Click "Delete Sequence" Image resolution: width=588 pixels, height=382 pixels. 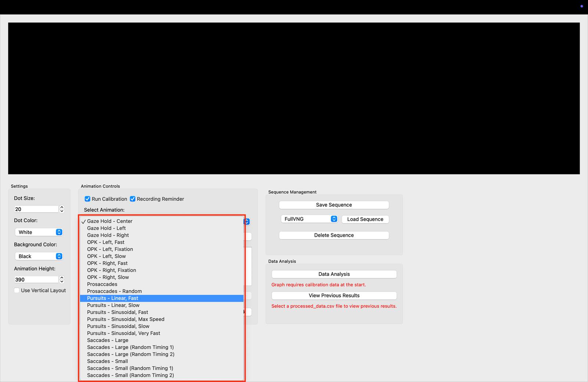pyautogui.click(x=333, y=235)
